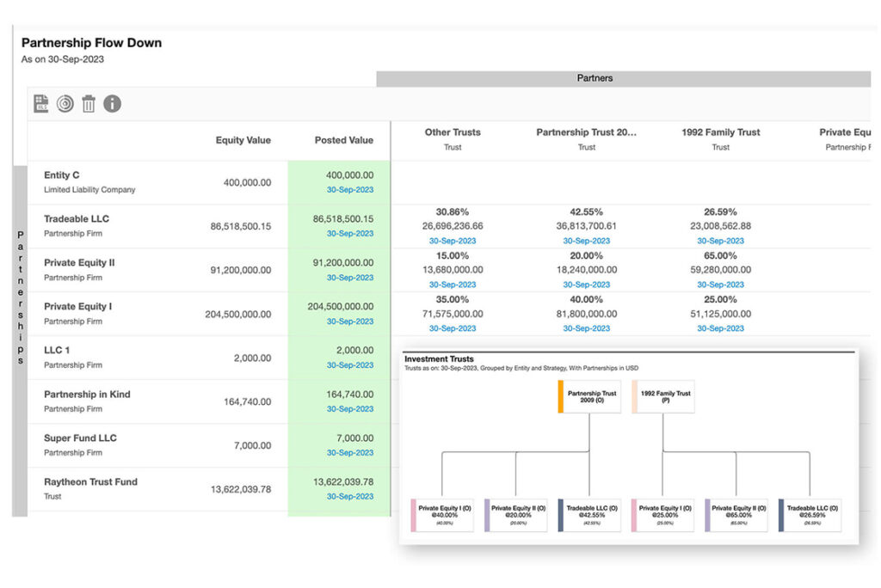Collapse the 1992 Family Trust node
The image size is (881, 588).
[664, 396]
